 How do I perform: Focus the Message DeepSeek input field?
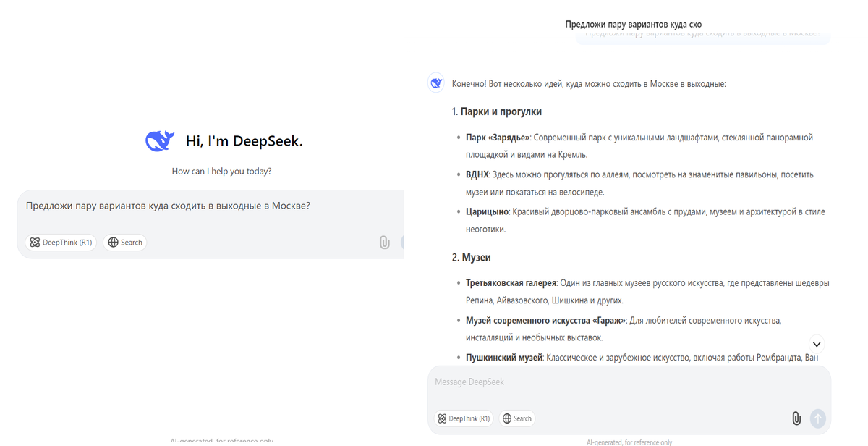629,382
